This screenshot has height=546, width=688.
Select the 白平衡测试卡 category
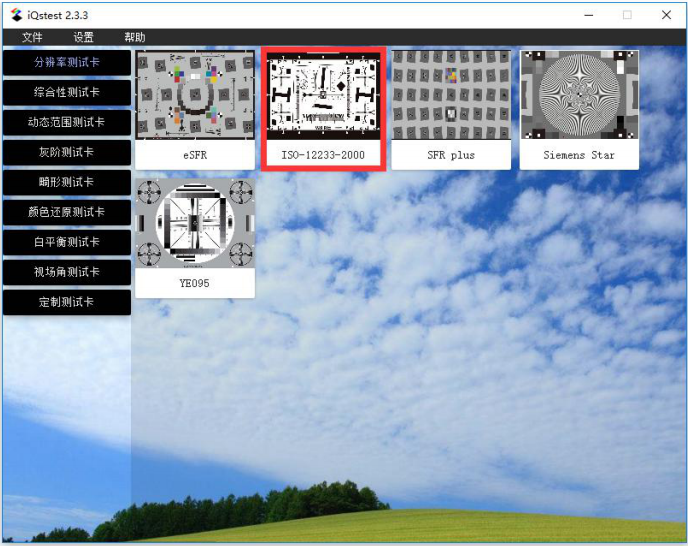pyautogui.click(x=67, y=242)
